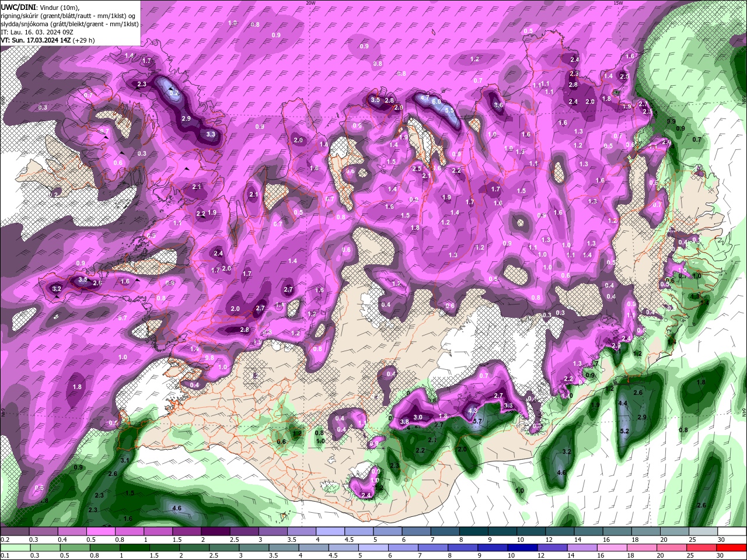
Task: Click the 4.4 rain value on map
Action: click(x=623, y=404)
